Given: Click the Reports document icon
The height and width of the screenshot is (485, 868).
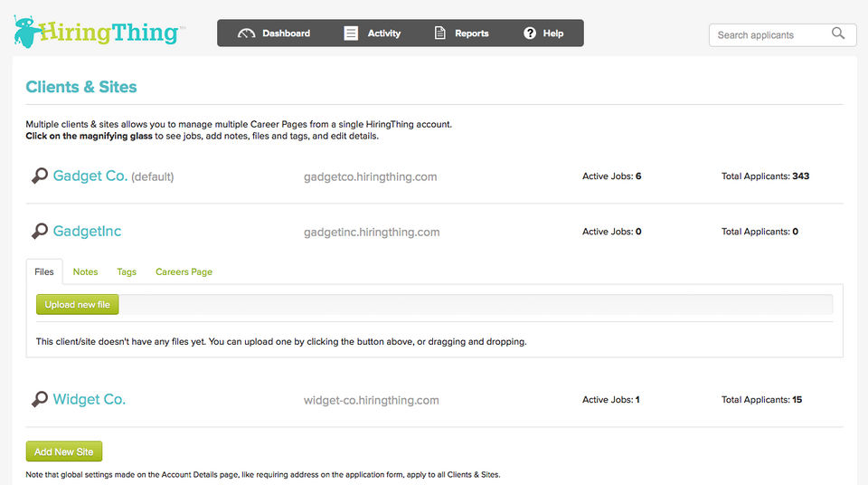Looking at the screenshot, I should click(439, 33).
